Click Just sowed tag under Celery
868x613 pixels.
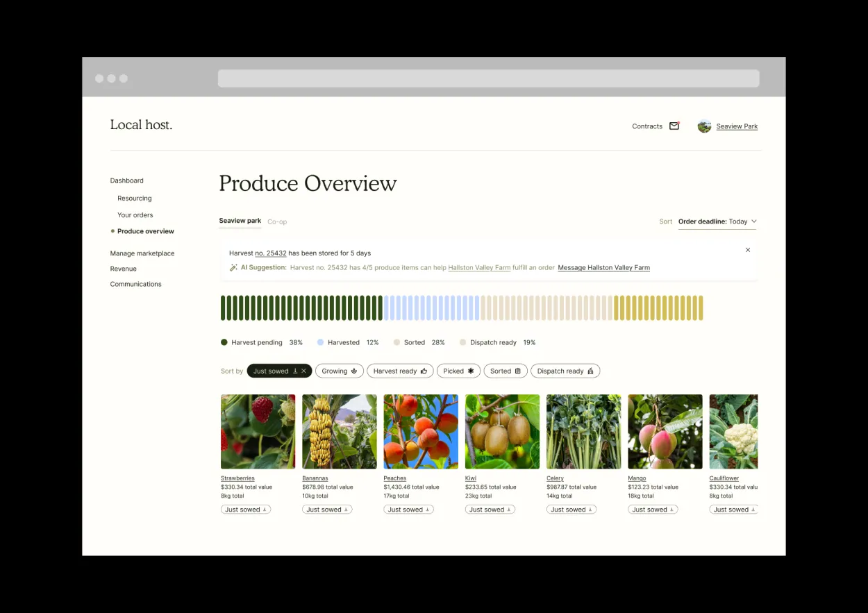pos(571,510)
